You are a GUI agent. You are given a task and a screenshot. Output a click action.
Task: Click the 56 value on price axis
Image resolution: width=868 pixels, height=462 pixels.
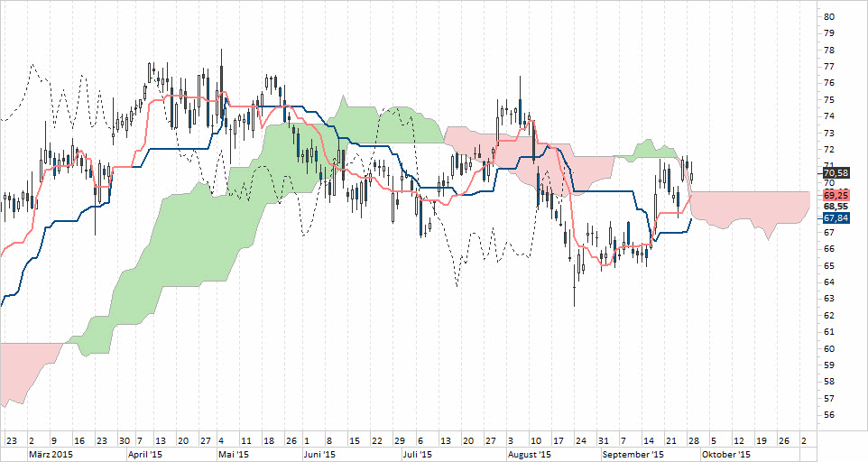tap(828, 415)
